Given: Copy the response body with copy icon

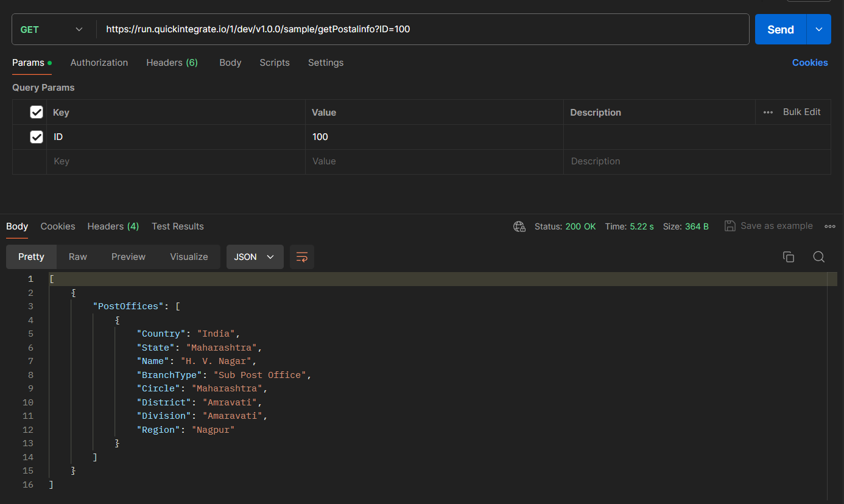Looking at the screenshot, I should (x=789, y=257).
